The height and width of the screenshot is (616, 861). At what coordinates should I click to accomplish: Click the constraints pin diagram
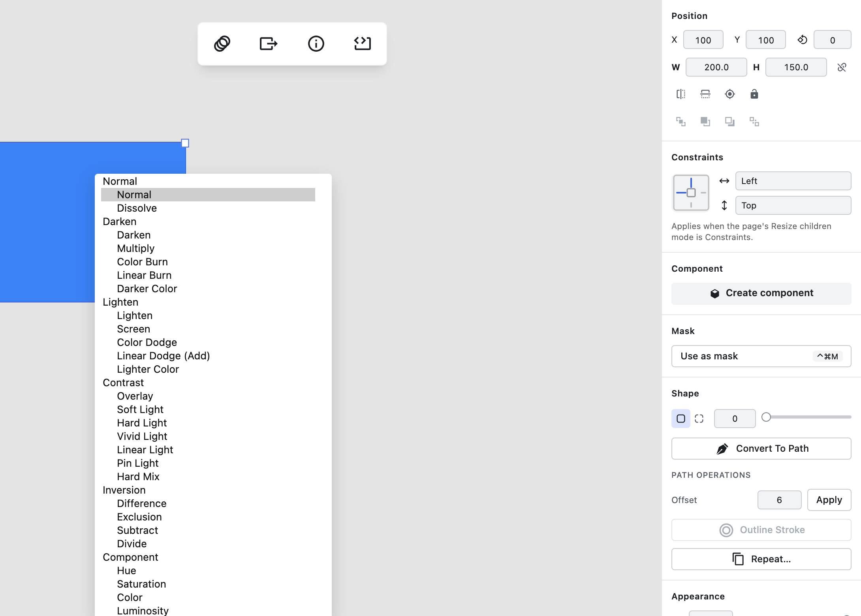pos(691,193)
